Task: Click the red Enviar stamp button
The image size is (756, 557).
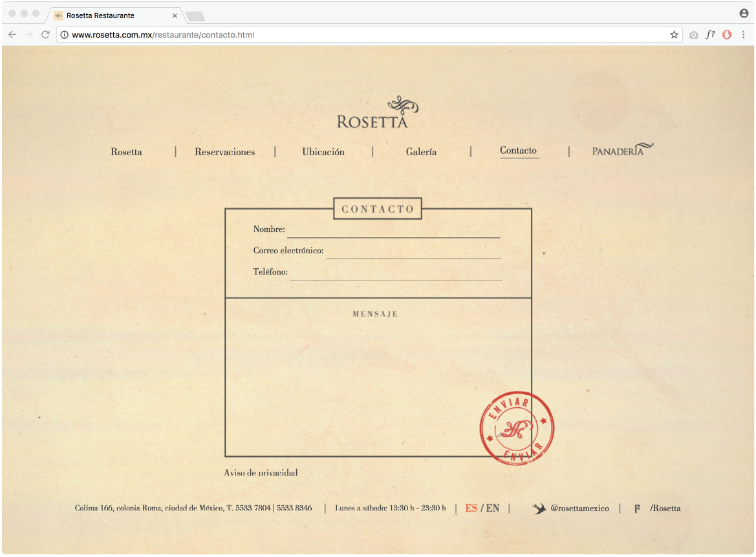Action: click(516, 428)
